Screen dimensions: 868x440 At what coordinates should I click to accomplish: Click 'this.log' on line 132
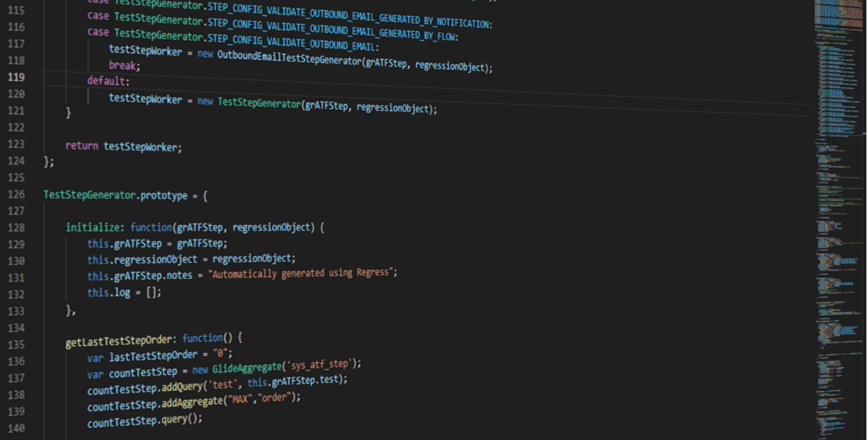coord(109,292)
